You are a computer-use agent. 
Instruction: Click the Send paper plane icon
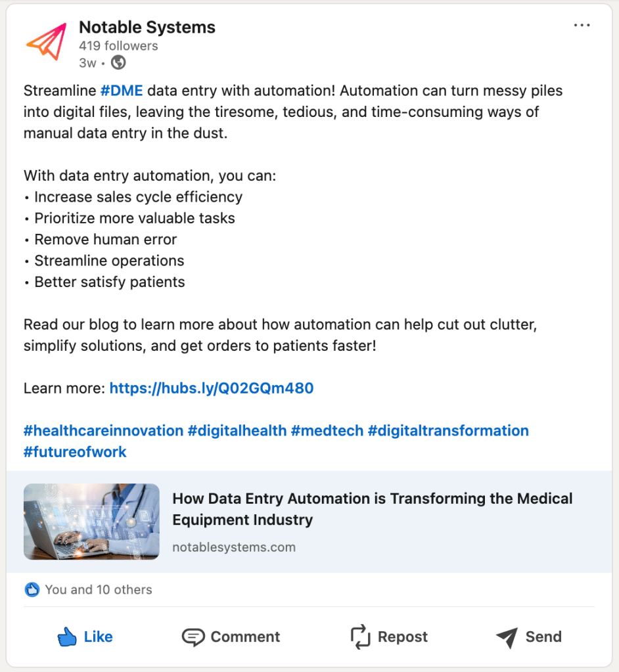click(507, 637)
